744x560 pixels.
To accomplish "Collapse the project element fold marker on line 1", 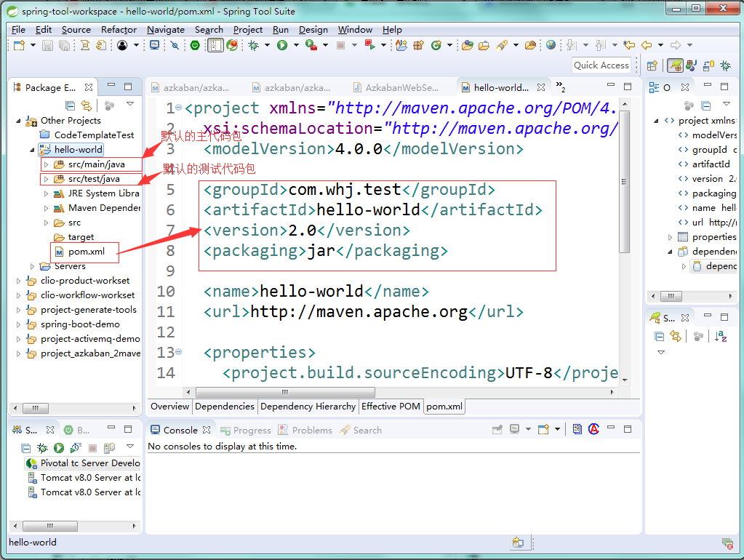I will 178,108.
